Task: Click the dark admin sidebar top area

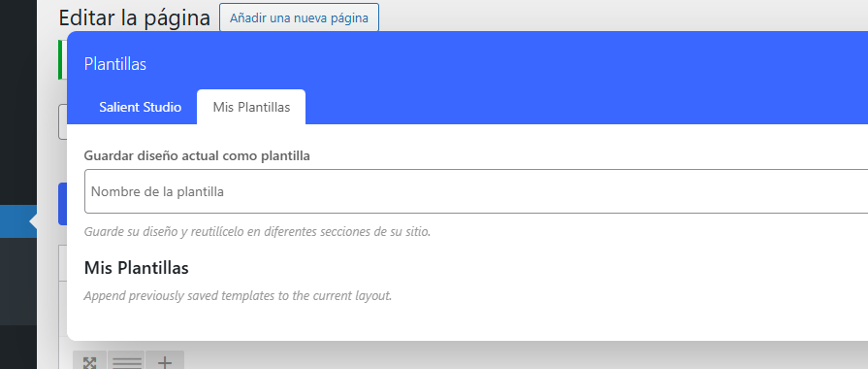Action: point(18,103)
